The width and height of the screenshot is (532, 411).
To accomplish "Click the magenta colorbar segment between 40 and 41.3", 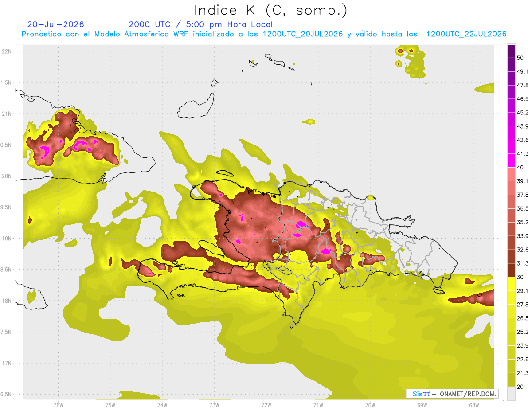I will pyautogui.click(x=512, y=160).
